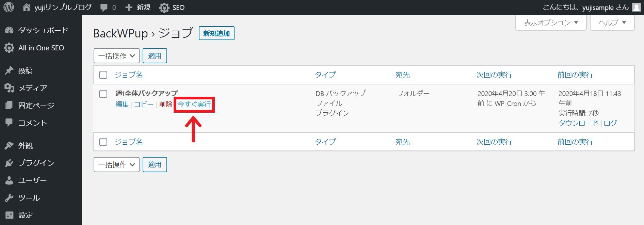This screenshot has height=225, width=644.
Task: Click the pushpin icon for 投稿
Action: pos(9,70)
